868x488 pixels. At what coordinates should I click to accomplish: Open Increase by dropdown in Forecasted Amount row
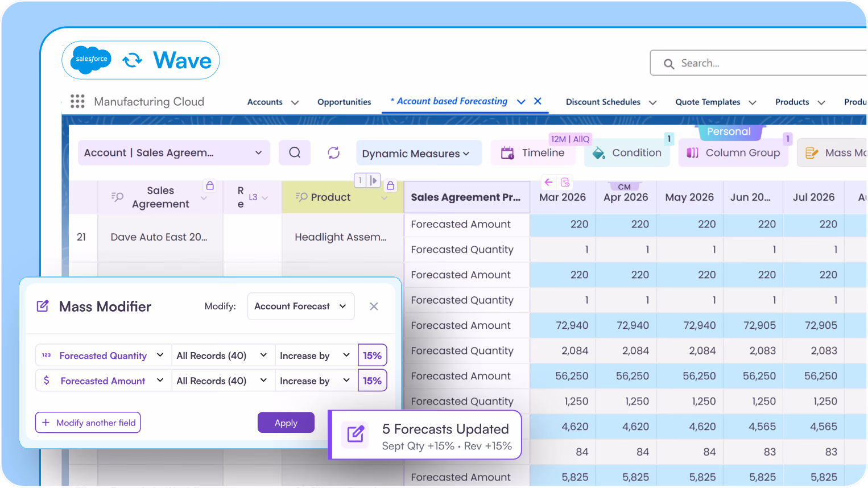(x=316, y=380)
